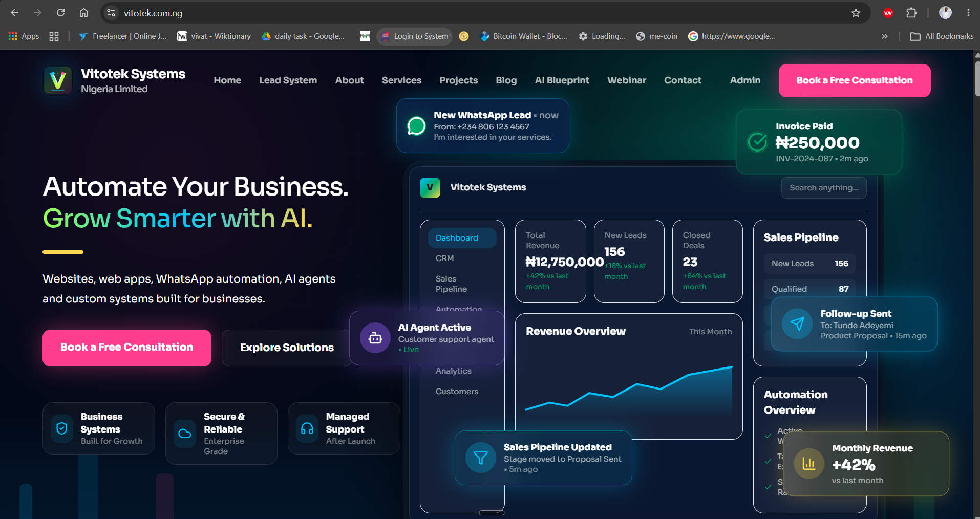This screenshot has width=980, height=519.
Task: Click the Explore Solutions button
Action: [x=287, y=348]
